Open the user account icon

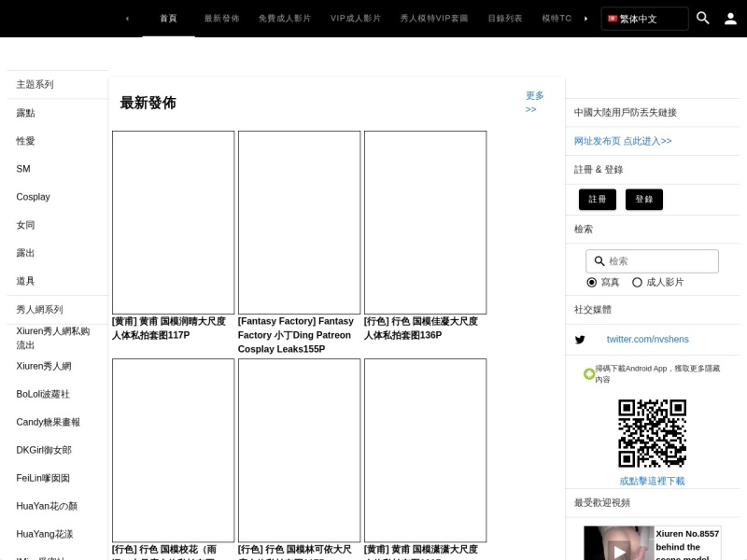(730, 19)
